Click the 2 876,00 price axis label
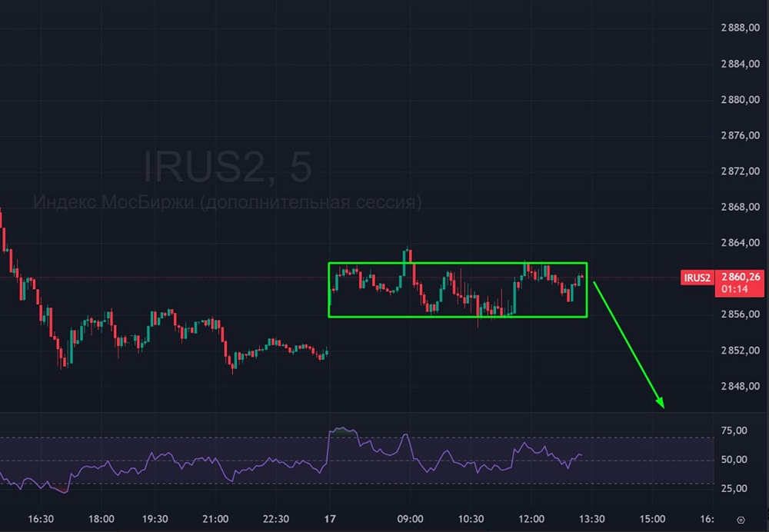 tap(740, 135)
